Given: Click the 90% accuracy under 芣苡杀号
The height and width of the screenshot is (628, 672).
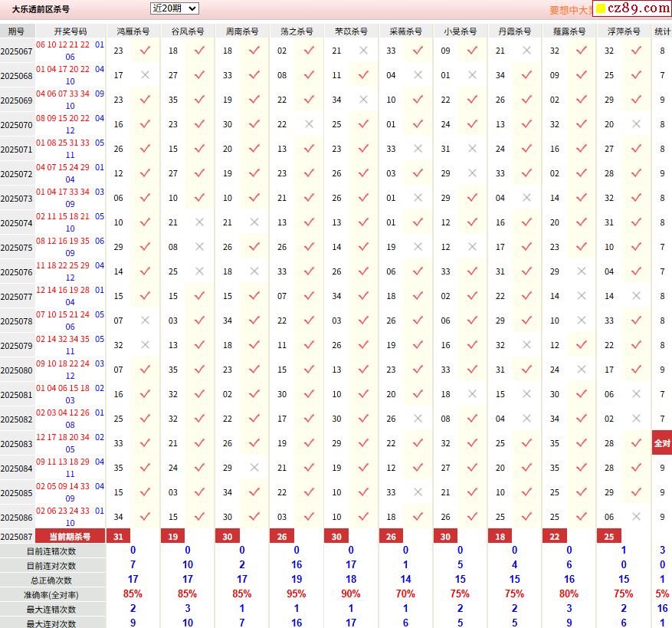Looking at the screenshot, I should coord(351,593).
